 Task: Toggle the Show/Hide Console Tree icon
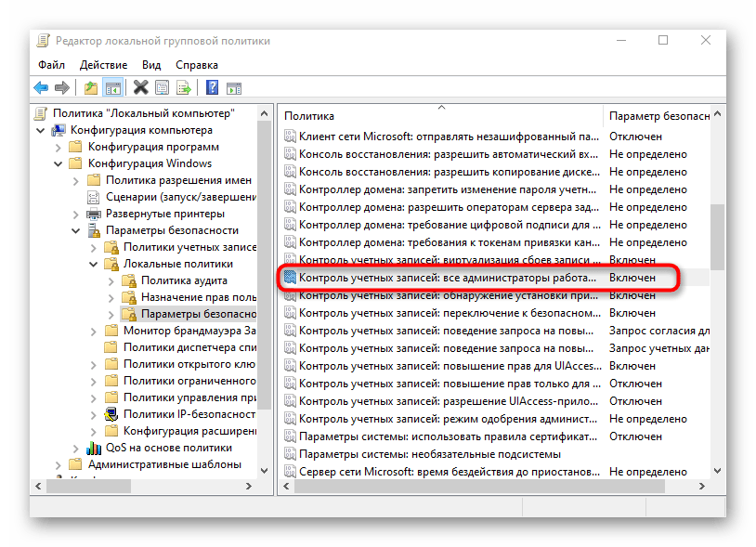tap(112, 88)
